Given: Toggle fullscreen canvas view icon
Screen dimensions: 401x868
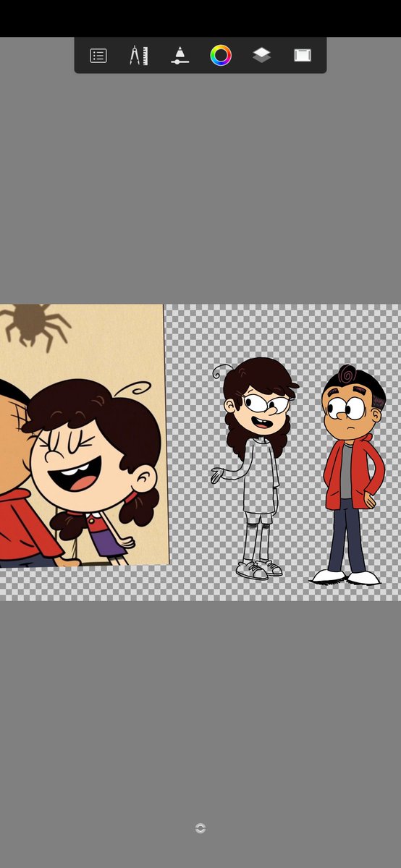Looking at the screenshot, I should 303,56.
